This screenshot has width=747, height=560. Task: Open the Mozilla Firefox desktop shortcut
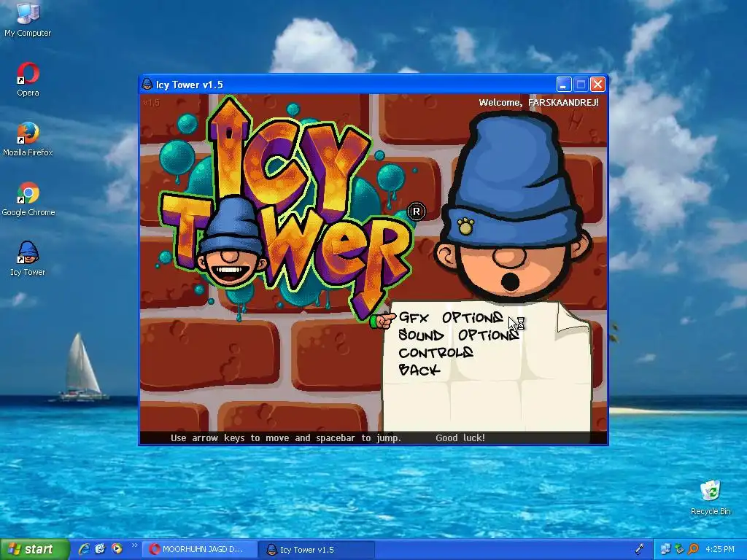click(28, 139)
